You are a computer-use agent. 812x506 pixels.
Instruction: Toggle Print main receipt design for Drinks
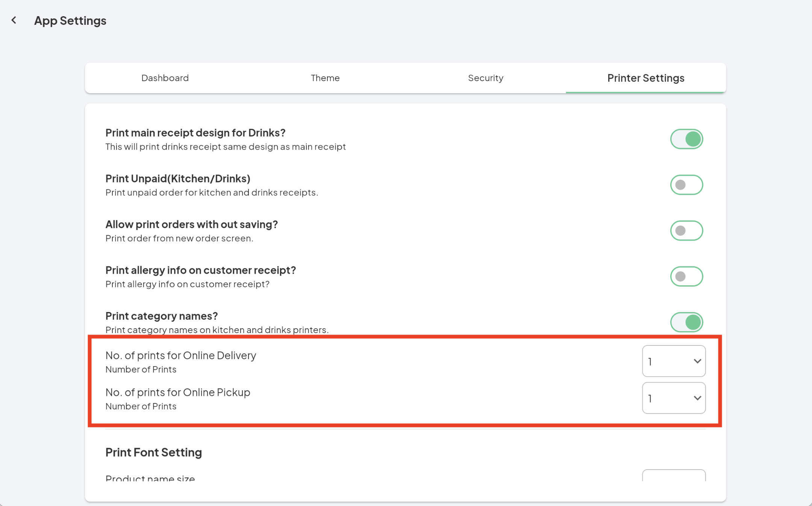(687, 139)
